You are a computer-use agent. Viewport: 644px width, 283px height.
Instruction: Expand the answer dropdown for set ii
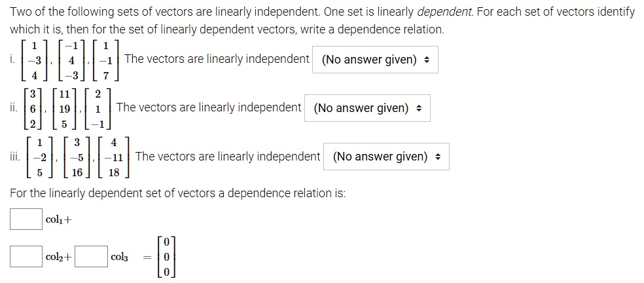(367, 108)
